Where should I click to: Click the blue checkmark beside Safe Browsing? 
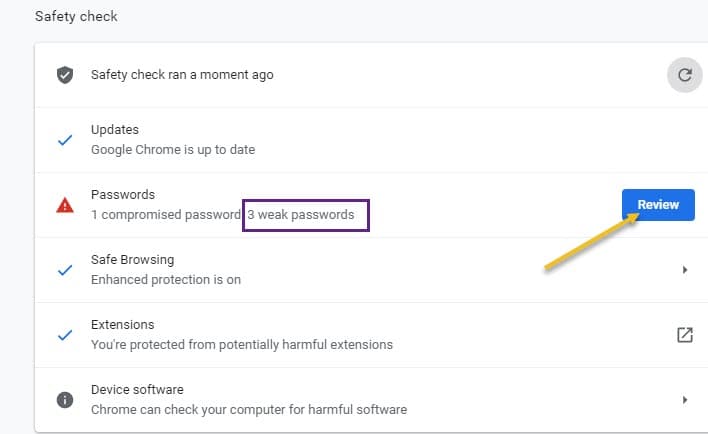[65, 270]
